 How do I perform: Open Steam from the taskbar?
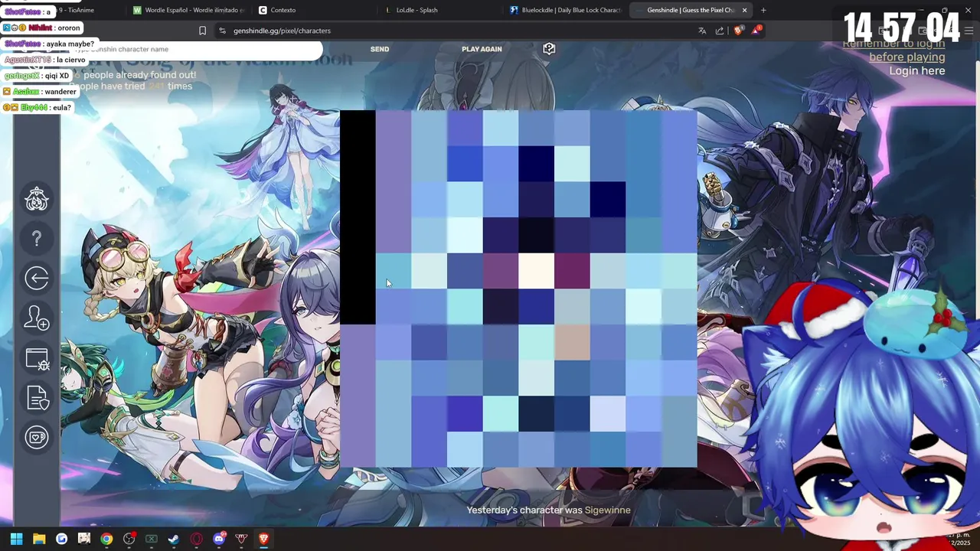point(174,539)
